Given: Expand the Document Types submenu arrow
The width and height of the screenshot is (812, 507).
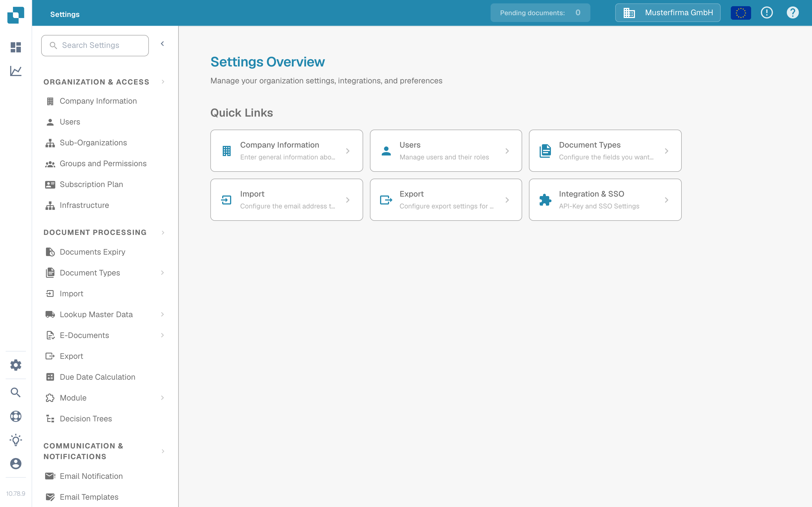Looking at the screenshot, I should pyautogui.click(x=162, y=273).
